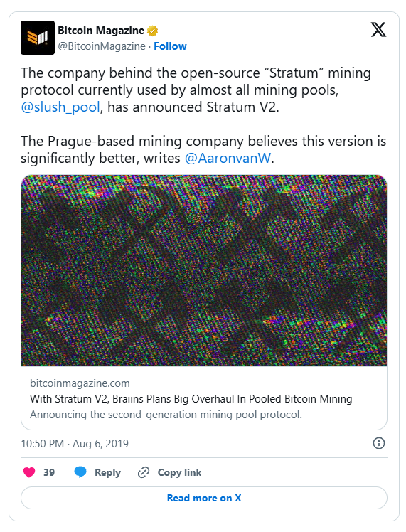Open the 10:50 PM Aug 6, 2019 timestamp
This screenshot has width=406, height=532.
[75, 443]
